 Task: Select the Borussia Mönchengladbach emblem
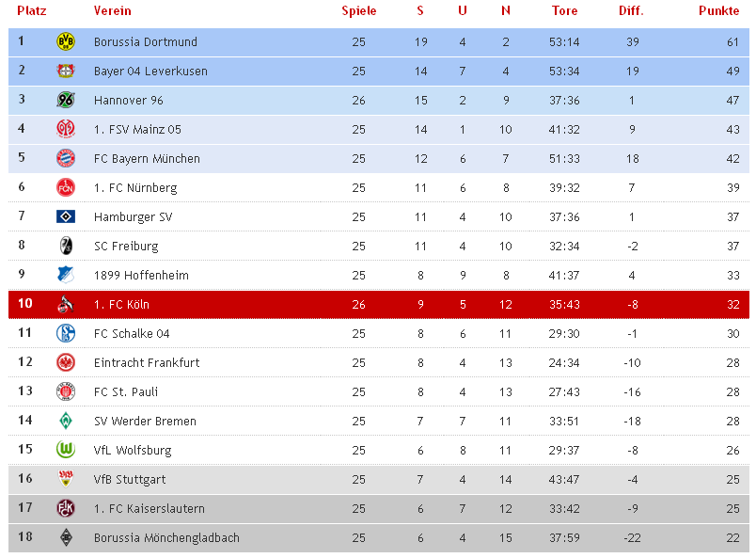point(66,537)
